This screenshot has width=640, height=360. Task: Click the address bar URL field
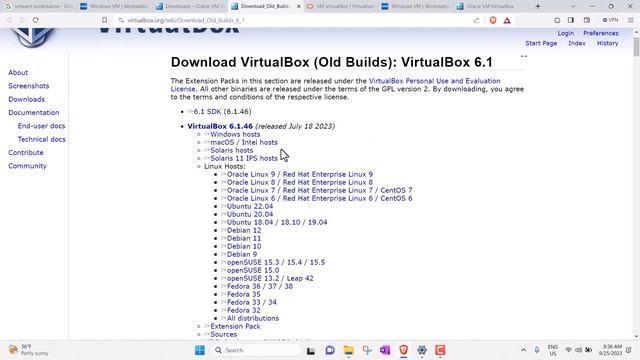click(x=294, y=20)
